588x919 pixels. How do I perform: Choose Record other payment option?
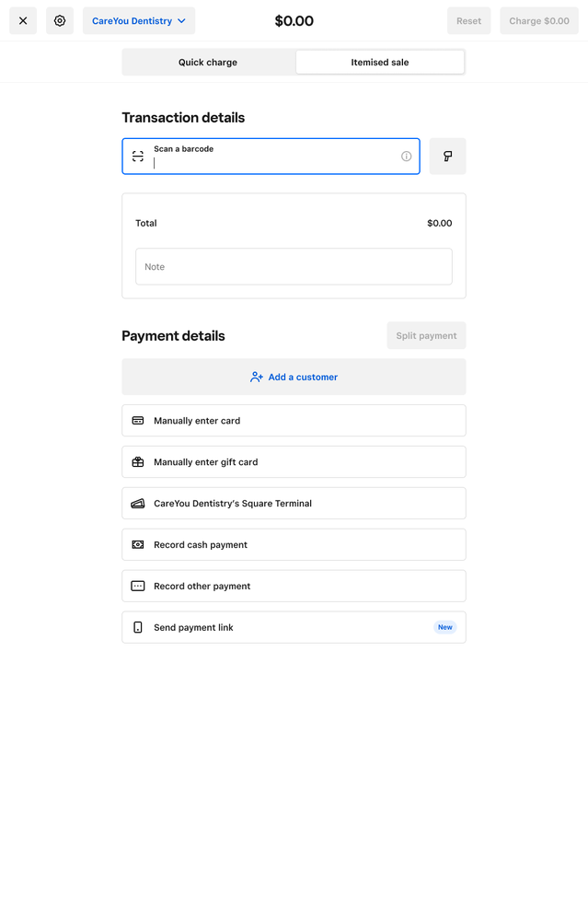[x=294, y=587]
